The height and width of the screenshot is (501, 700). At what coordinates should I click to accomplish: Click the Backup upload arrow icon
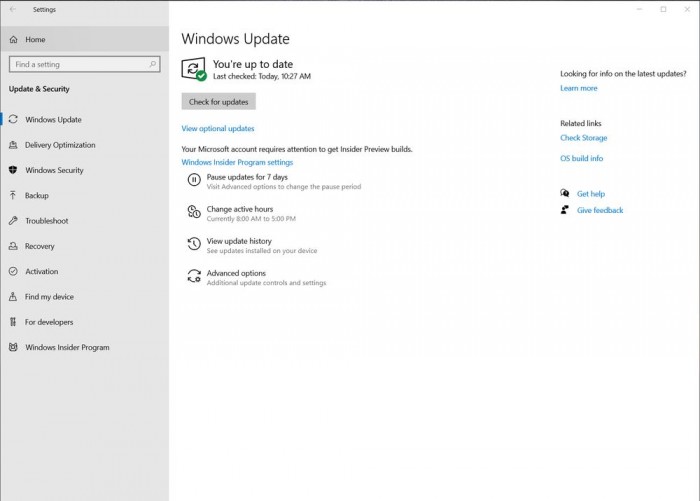[x=13, y=195]
